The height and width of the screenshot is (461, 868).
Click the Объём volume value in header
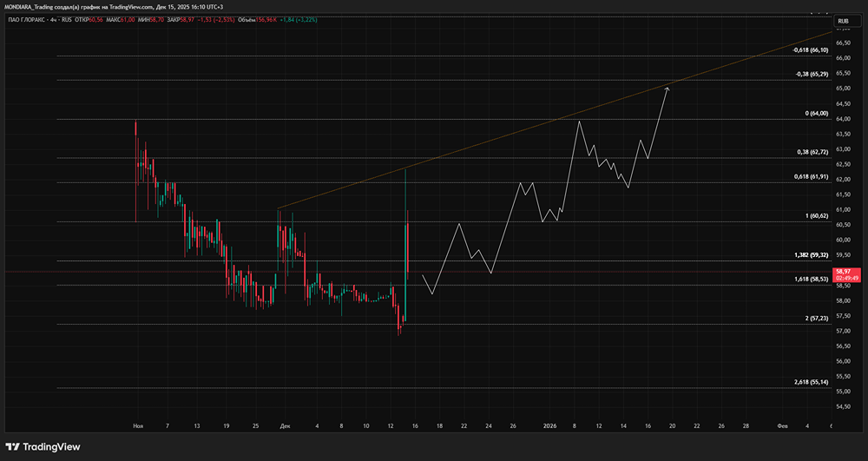(x=260, y=19)
